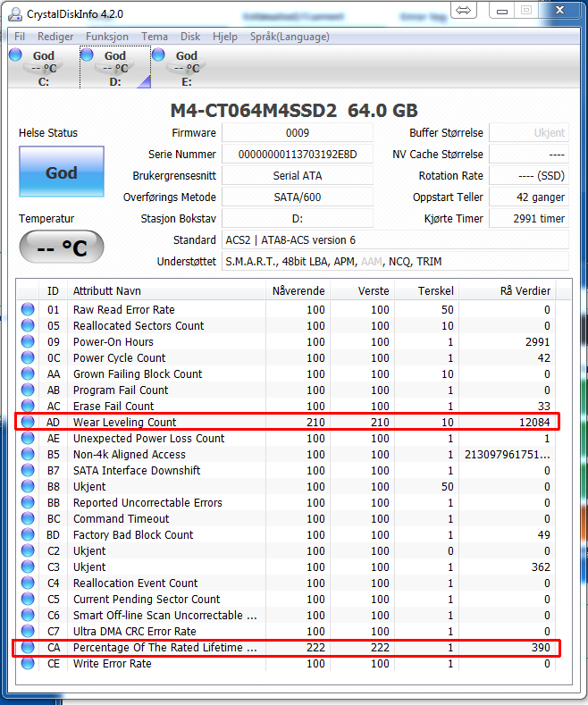The image size is (588, 705).
Task: Click the Firmware value field 0009
Action: (x=298, y=132)
